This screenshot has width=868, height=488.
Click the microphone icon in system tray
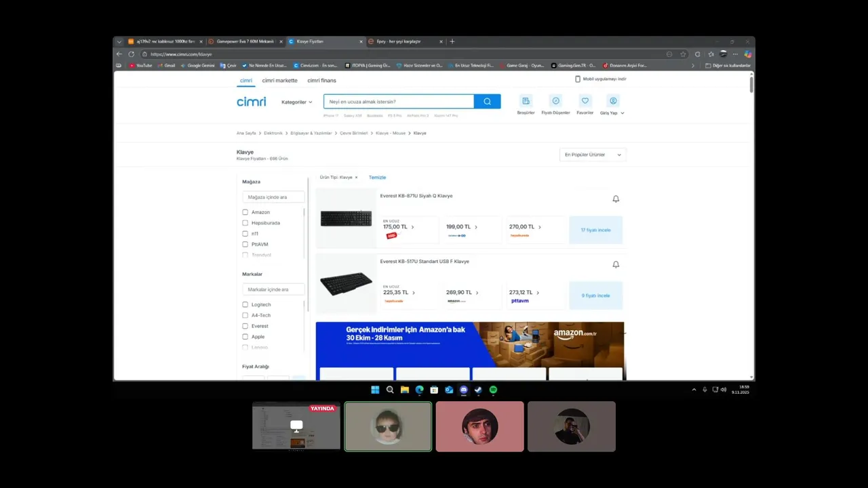click(x=705, y=390)
